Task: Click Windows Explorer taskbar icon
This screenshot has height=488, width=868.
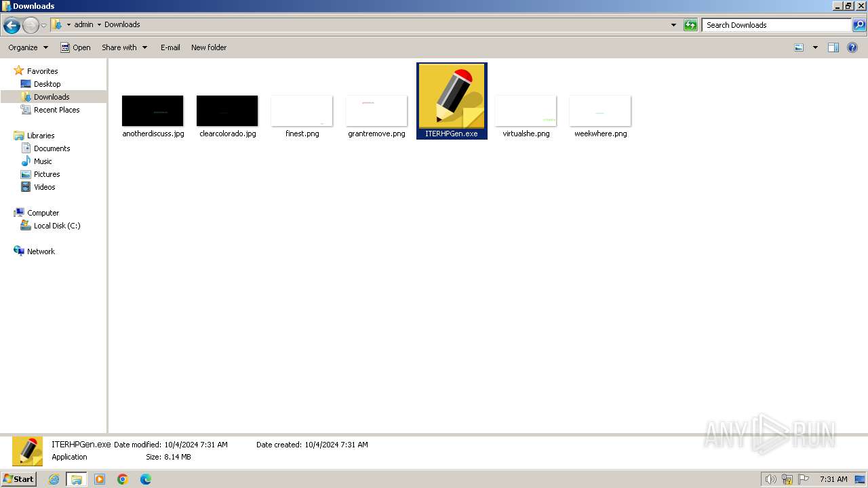Action: click(77, 479)
